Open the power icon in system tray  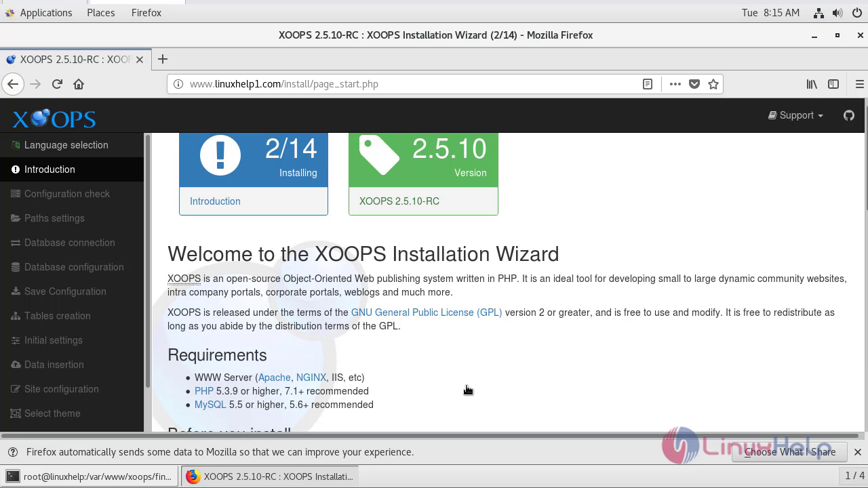(857, 13)
